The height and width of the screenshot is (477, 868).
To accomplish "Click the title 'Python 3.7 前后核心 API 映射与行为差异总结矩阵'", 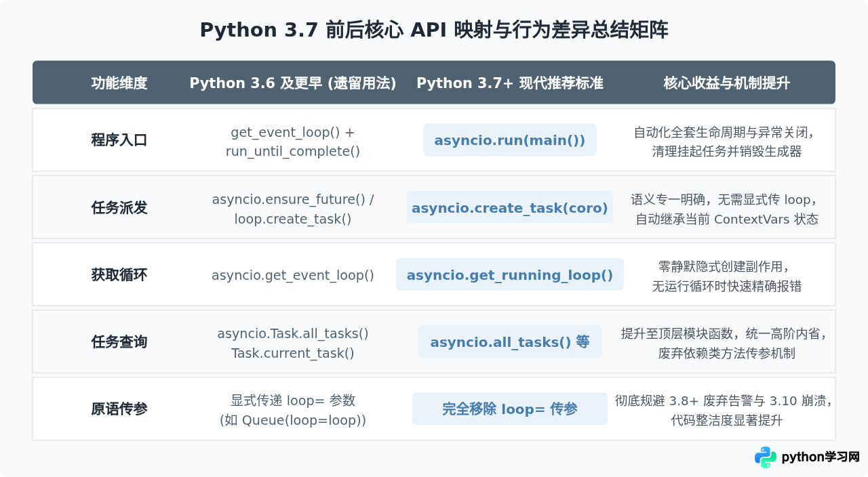I will (x=434, y=30).
